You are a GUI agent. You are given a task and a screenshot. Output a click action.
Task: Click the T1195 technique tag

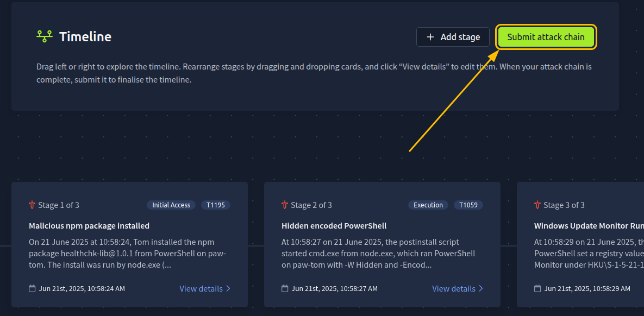216,205
